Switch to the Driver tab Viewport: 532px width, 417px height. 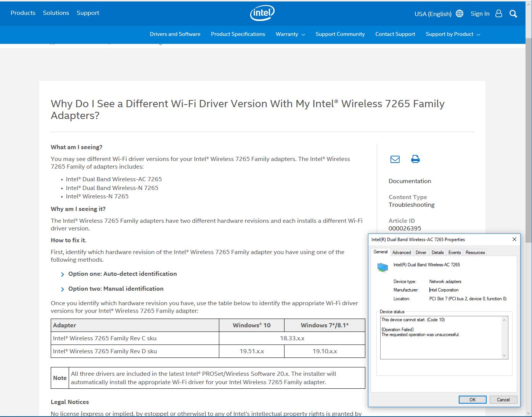point(421,253)
